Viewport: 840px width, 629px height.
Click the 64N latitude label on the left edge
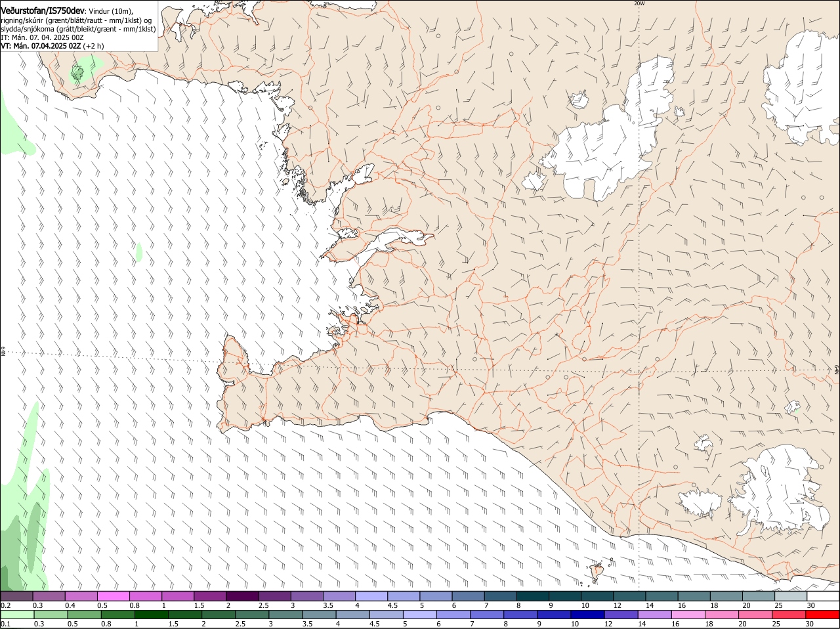(3, 353)
